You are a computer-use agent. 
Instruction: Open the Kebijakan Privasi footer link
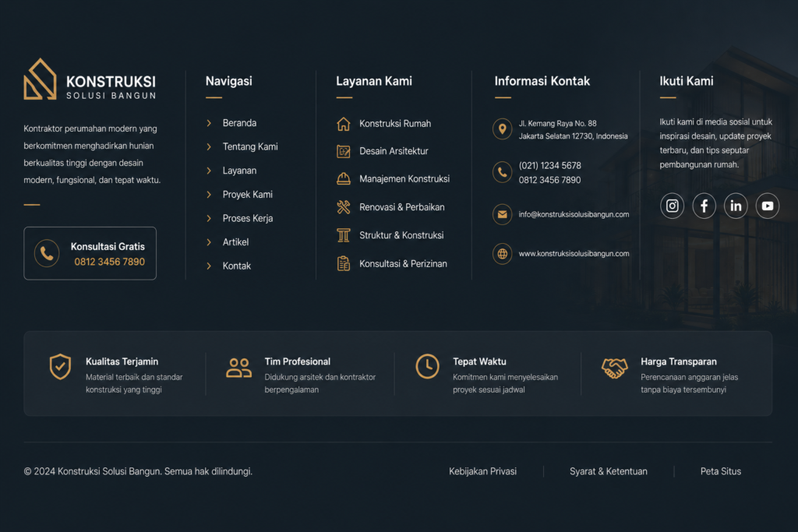click(x=482, y=471)
